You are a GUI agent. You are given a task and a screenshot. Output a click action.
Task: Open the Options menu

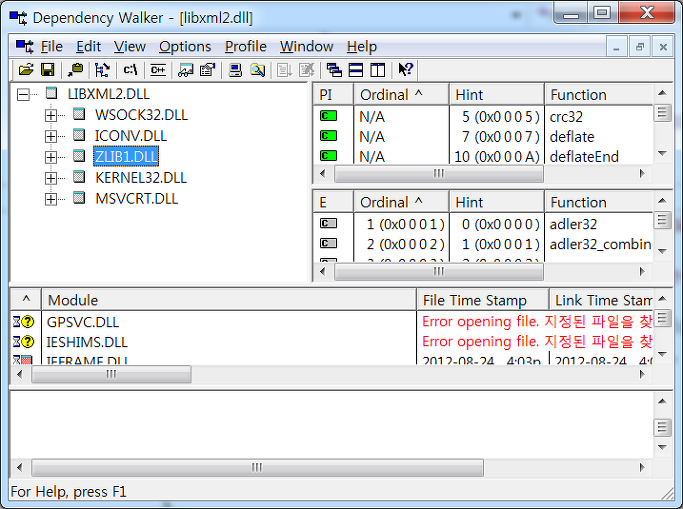point(185,47)
